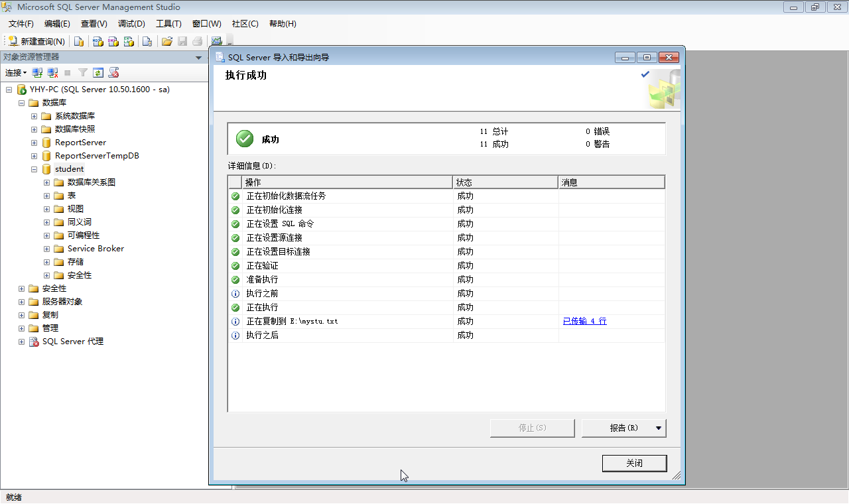The width and height of the screenshot is (849, 504).
Task: Click the green success checkmark icon beside 成功
Action: [245, 139]
